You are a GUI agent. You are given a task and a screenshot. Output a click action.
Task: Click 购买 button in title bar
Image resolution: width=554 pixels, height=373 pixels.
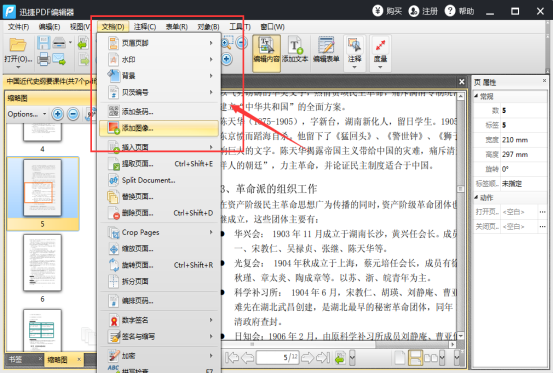point(387,11)
